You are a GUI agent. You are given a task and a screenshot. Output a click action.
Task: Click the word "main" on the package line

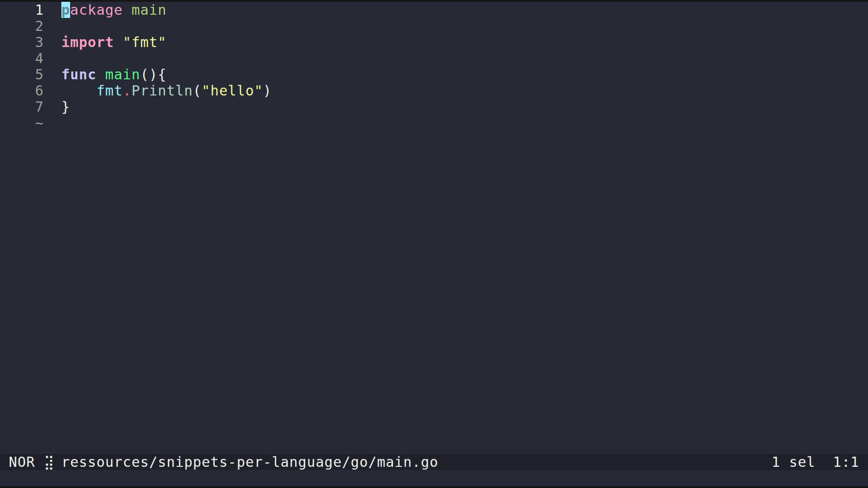pos(149,10)
